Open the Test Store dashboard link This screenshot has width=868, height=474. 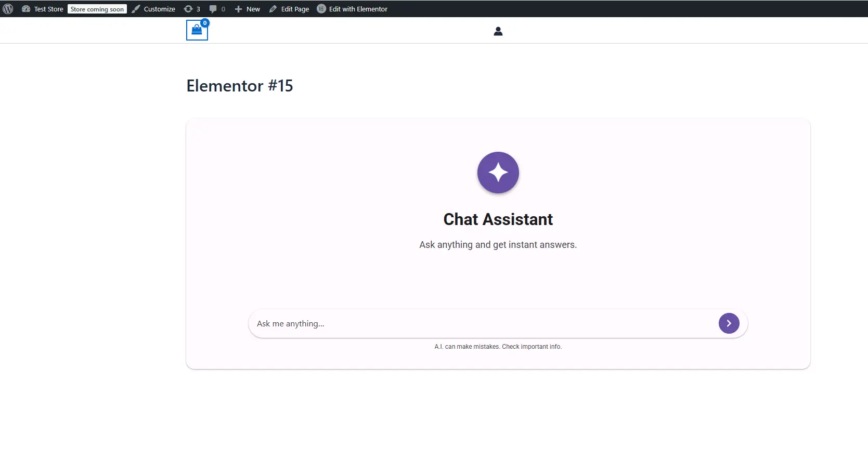[43, 9]
